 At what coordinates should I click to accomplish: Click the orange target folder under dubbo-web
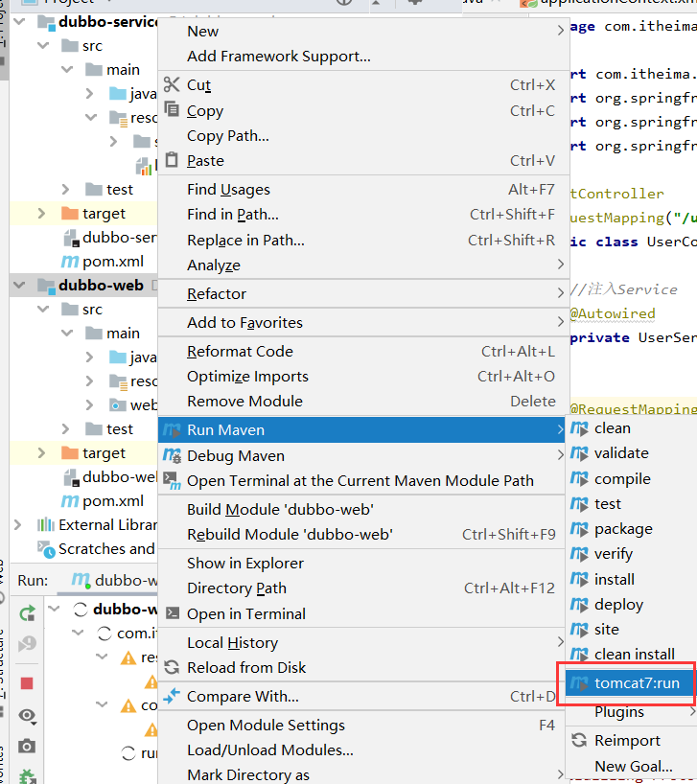click(69, 452)
